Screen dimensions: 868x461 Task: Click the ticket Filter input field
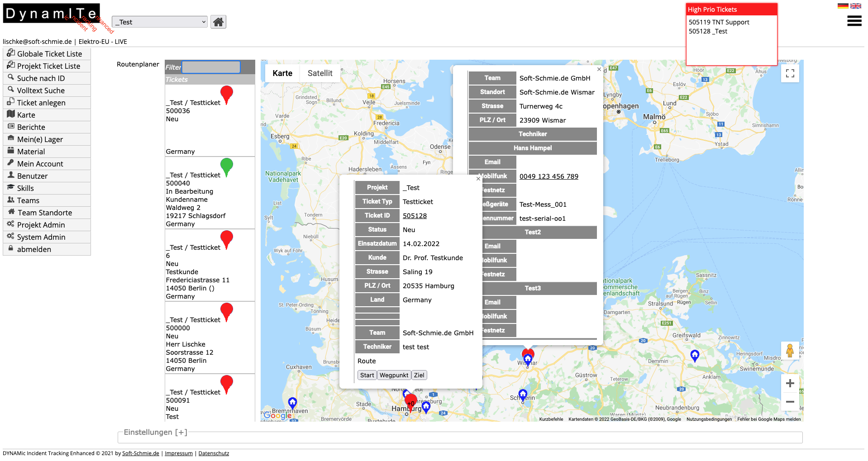211,67
